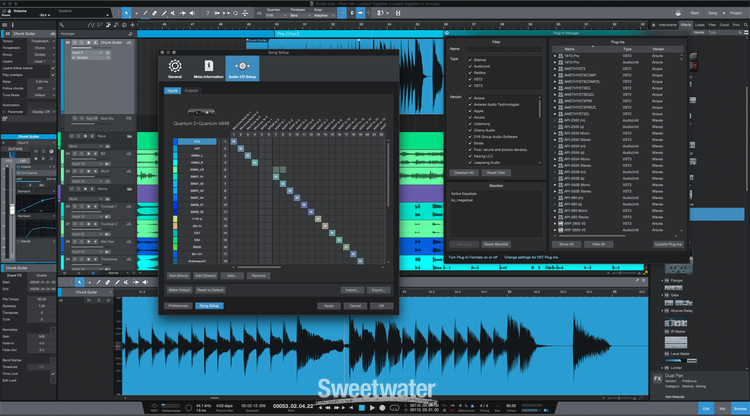Screen dimensions: 750x416
Task: Open the Tune Mode dropdown
Action: 40,94
